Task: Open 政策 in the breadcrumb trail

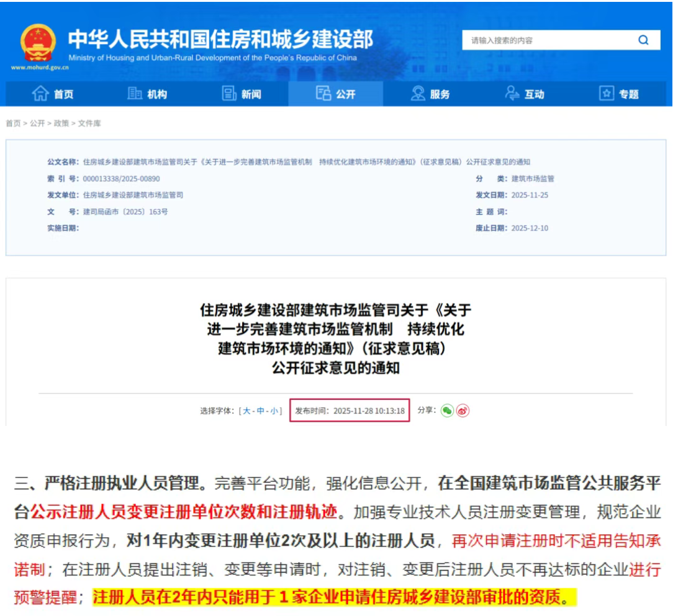Action: [61, 124]
